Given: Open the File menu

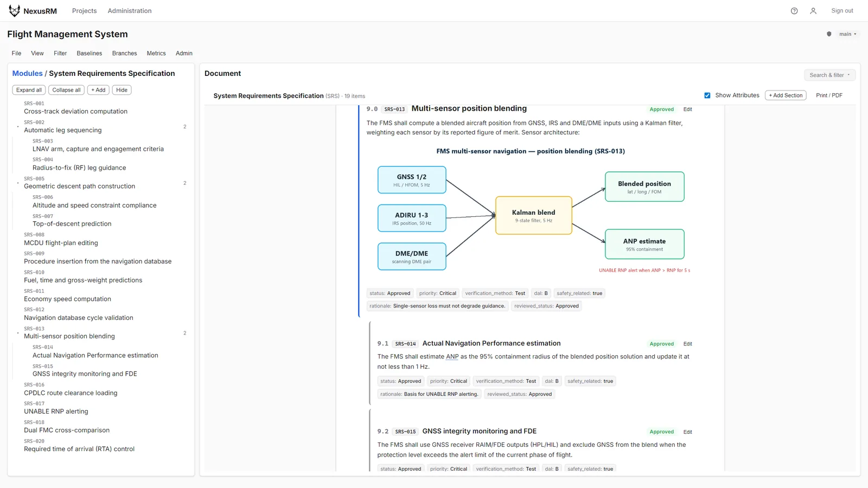Looking at the screenshot, I should 17,53.
